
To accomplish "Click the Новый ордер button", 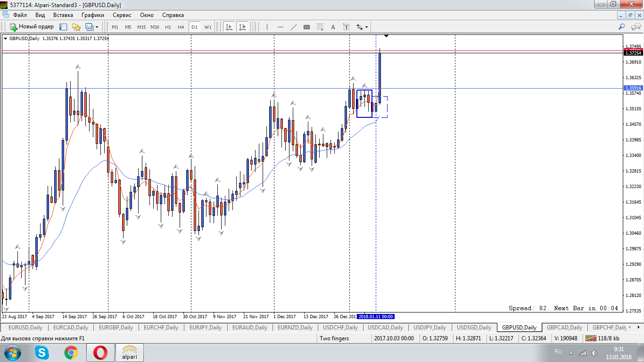I will click(x=32, y=27).
